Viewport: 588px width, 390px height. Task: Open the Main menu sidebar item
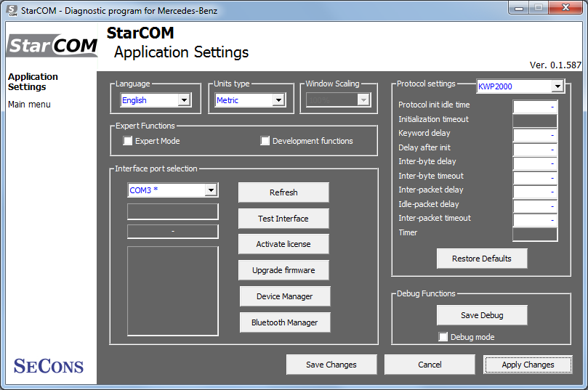tap(29, 105)
